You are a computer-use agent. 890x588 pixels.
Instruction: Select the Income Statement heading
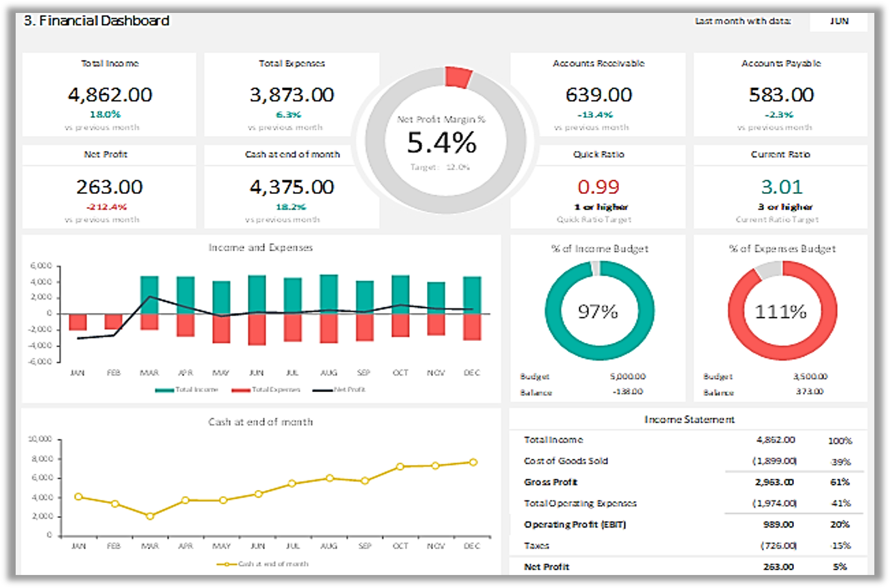tap(689, 420)
